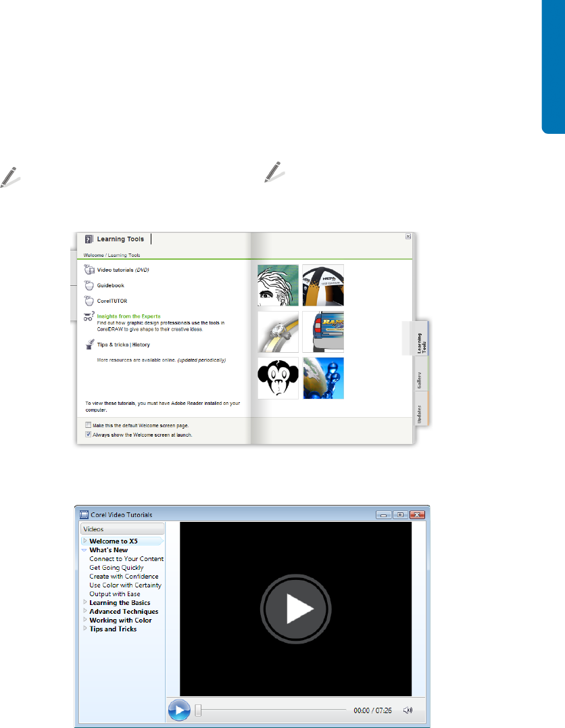The width and height of the screenshot is (565, 728).
Task: Select Tips and Tricks category
Action: 113,629
